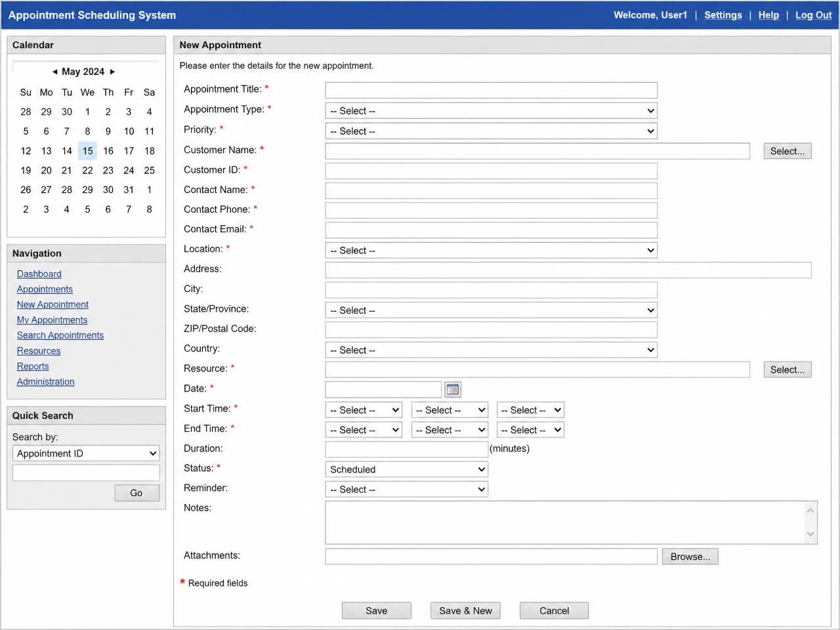Screen dimensions: 840x630
Task: Expand the Reminder dropdown
Action: (x=406, y=490)
